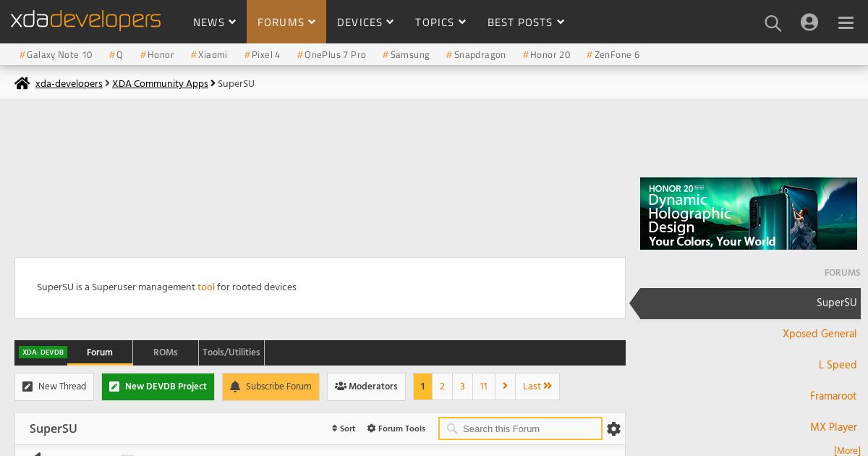Screen dimensions: 868x456
Task: Expand the FORUMS dropdown menu
Action: (286, 22)
